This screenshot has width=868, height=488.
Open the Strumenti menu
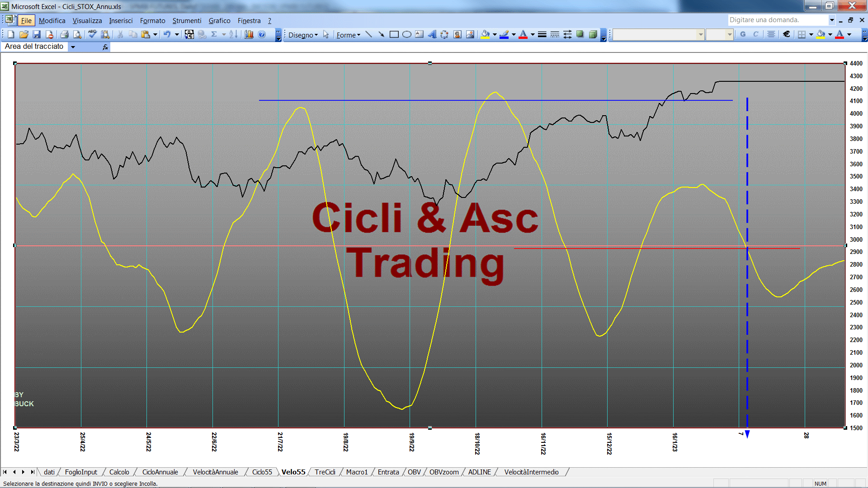click(187, 21)
